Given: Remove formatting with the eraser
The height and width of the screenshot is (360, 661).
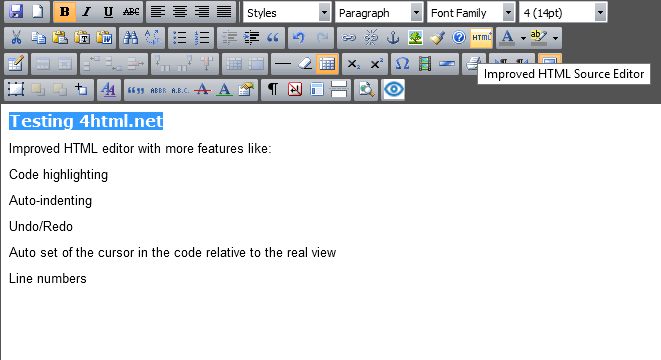Looking at the screenshot, I should coord(305,64).
